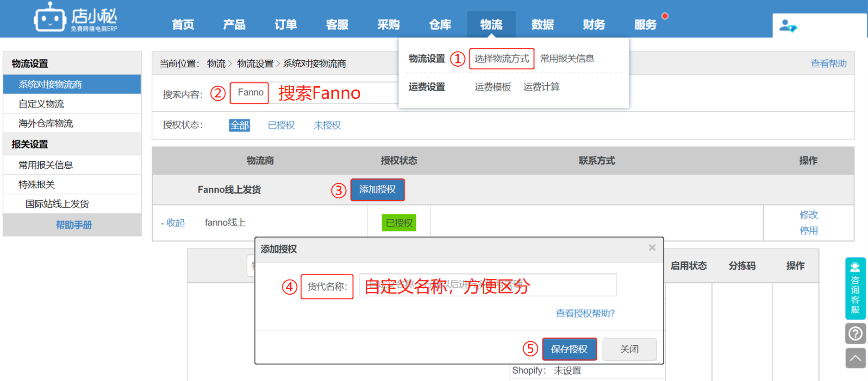Close the 添加授权 dialog with X
Screen dimensions: 868x381
652,248
